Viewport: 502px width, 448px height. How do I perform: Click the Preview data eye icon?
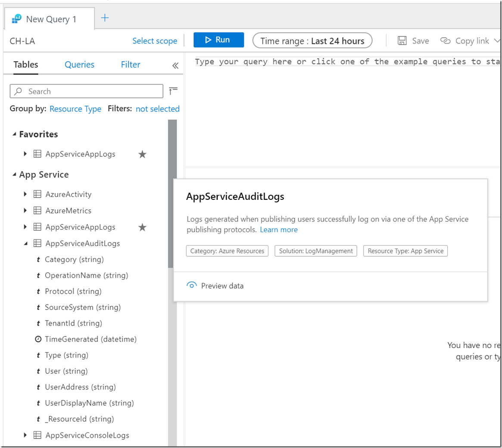click(x=191, y=286)
